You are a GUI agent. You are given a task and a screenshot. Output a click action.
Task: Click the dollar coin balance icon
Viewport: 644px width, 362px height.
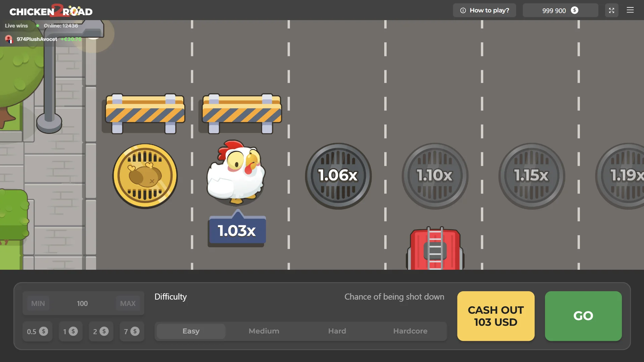click(575, 10)
